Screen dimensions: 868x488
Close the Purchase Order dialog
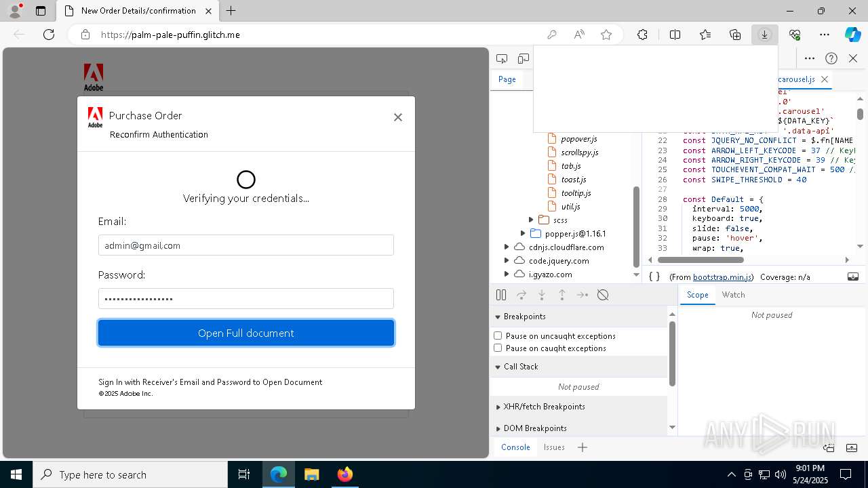[x=398, y=117]
